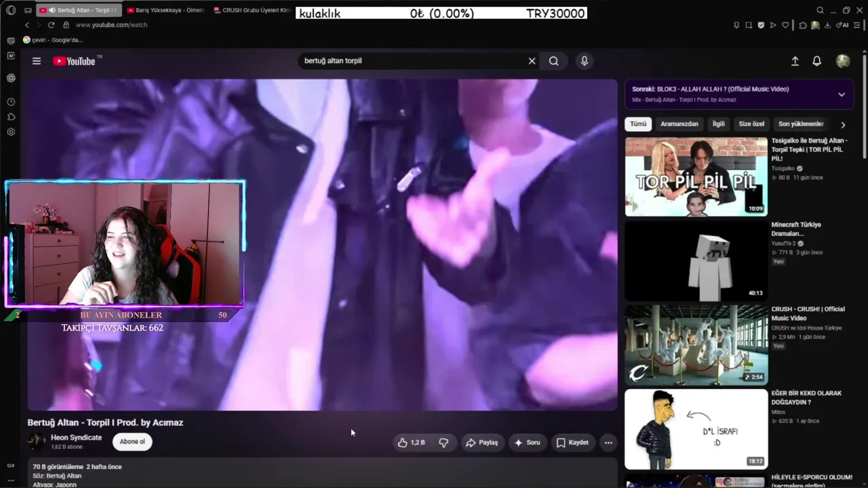
Task: Open the ChatGPT sidebar icon
Action: (11, 78)
